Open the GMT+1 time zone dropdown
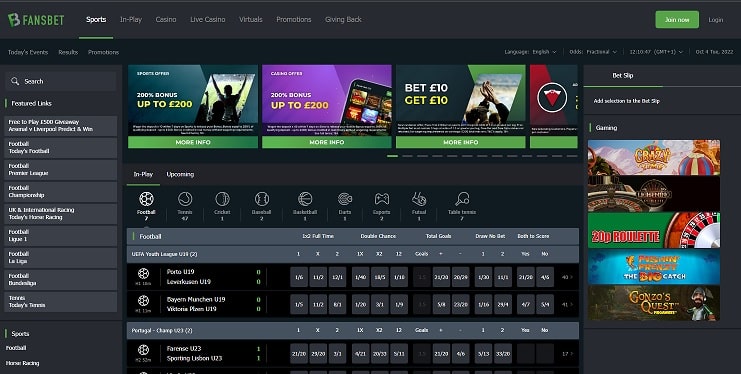The width and height of the screenshot is (741, 374). [656, 52]
